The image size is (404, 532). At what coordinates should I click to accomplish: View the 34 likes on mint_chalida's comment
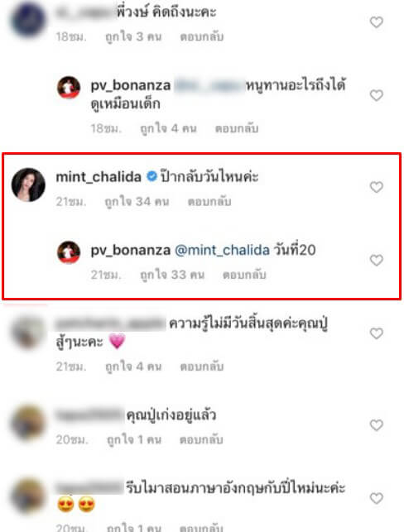tap(137, 202)
